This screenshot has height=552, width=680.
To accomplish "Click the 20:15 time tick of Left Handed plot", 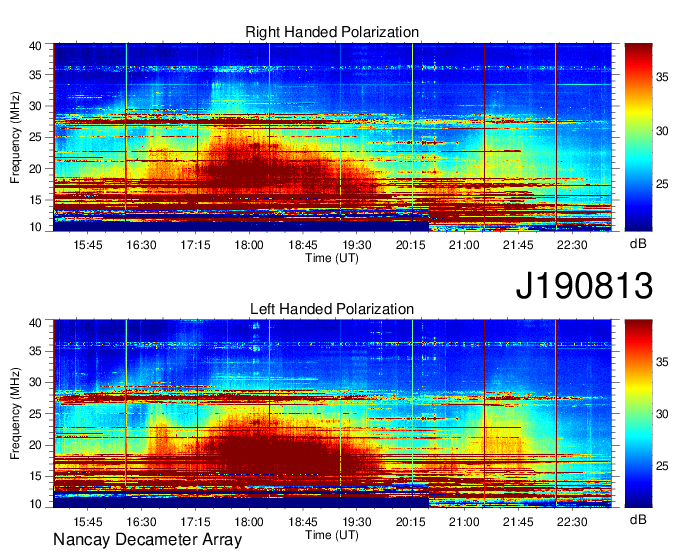I will click(x=410, y=521).
